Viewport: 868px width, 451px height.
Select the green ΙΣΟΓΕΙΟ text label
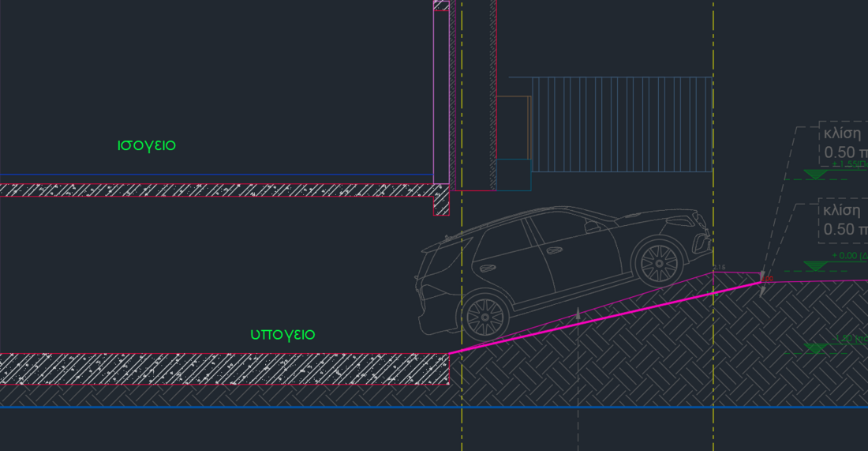point(146,145)
